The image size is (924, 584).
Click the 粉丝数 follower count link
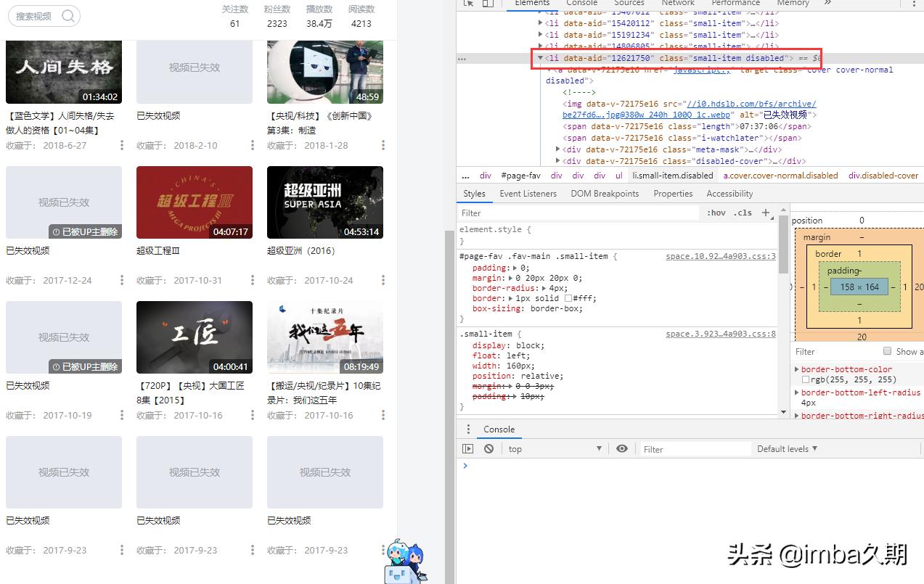277,10
